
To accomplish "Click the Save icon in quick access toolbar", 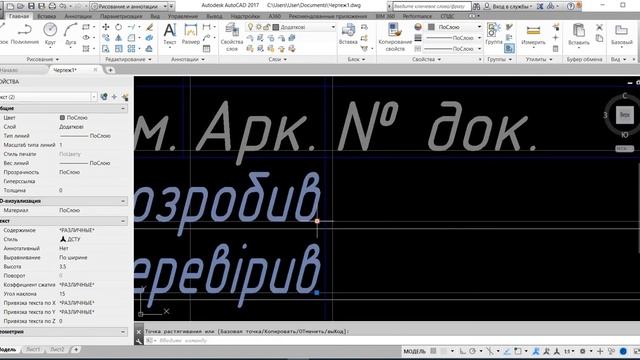I will 31,6.
